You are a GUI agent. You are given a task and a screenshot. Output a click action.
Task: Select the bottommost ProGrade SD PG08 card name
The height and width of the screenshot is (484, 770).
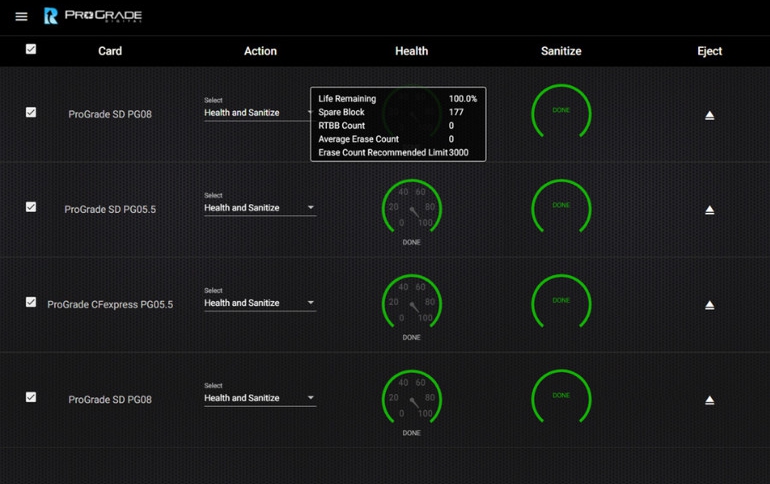pos(110,400)
